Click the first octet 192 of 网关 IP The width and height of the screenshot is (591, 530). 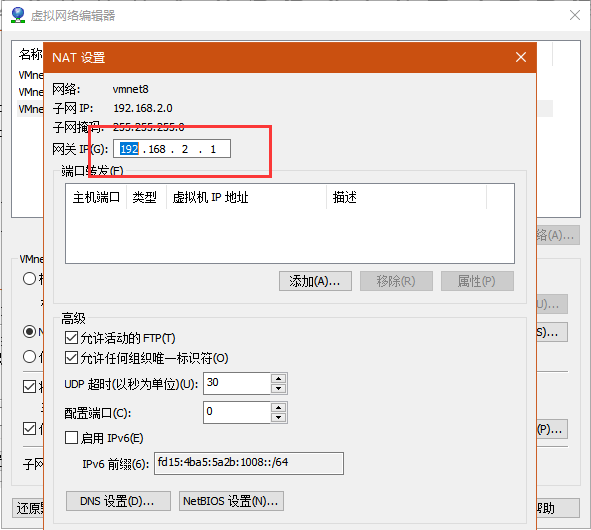click(x=129, y=149)
